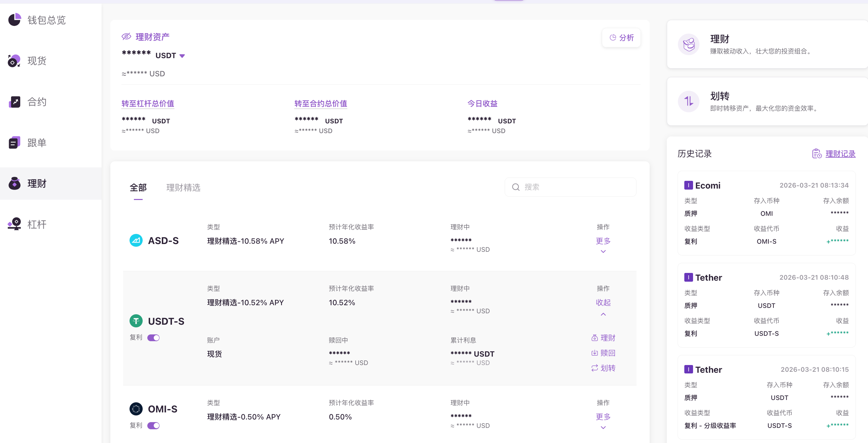Toggle asset visibility eye icon
This screenshot has height=443, width=868.
pos(126,37)
